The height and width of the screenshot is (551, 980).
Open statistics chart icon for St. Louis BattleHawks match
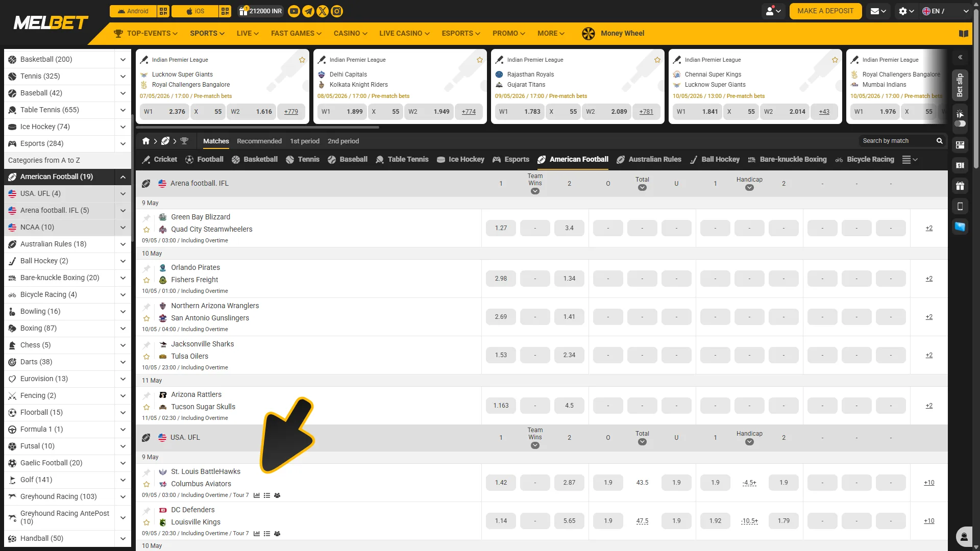(257, 495)
